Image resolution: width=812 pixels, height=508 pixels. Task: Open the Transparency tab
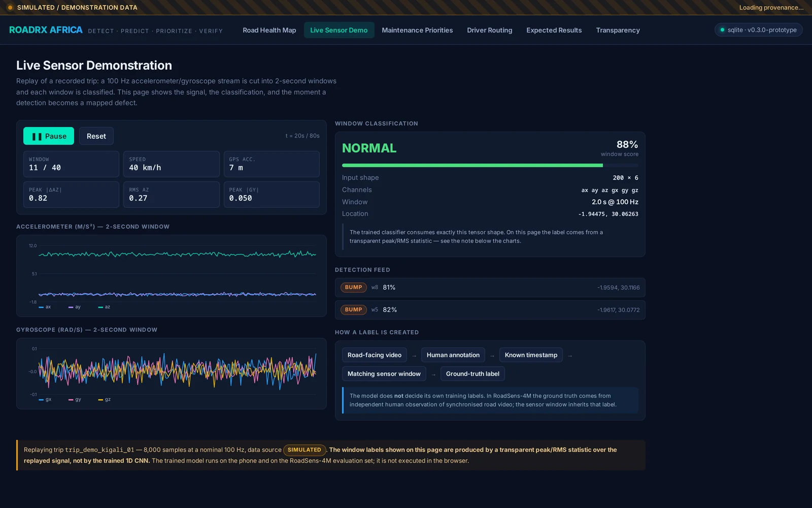pyautogui.click(x=618, y=30)
